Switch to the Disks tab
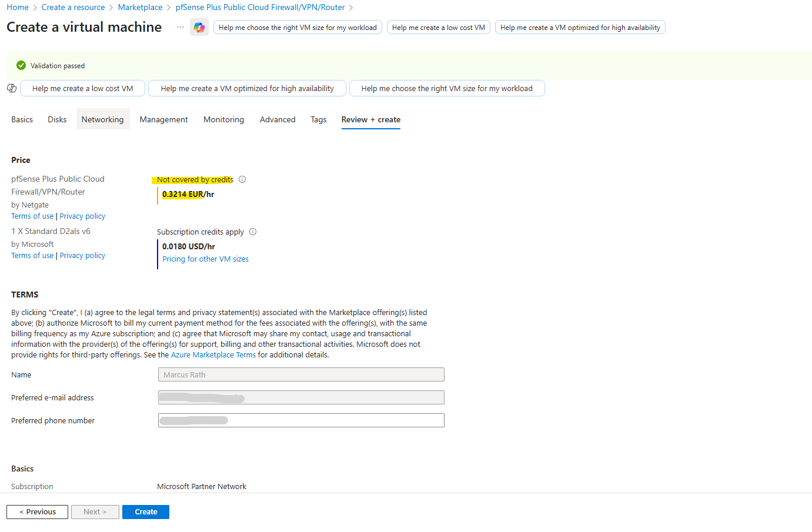Image resolution: width=812 pixels, height=532 pixels. click(x=57, y=119)
